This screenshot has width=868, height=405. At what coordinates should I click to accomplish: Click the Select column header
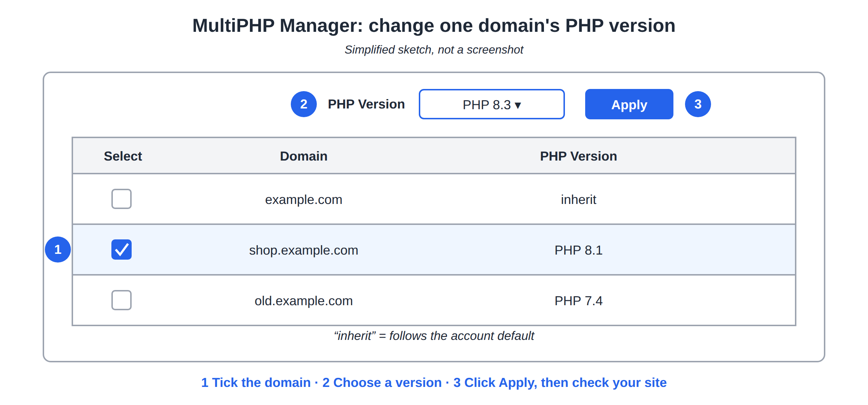pos(123,156)
